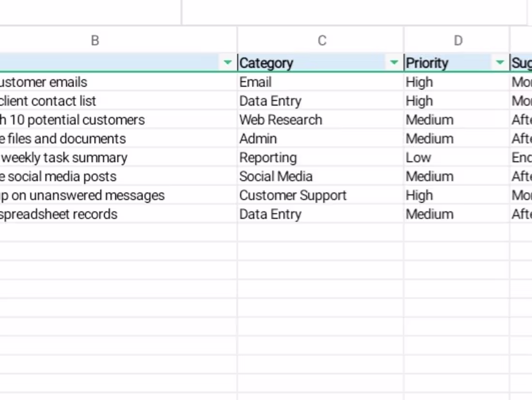
Task: Select 'Medium' priority for spreadsheet records
Action: point(457,214)
